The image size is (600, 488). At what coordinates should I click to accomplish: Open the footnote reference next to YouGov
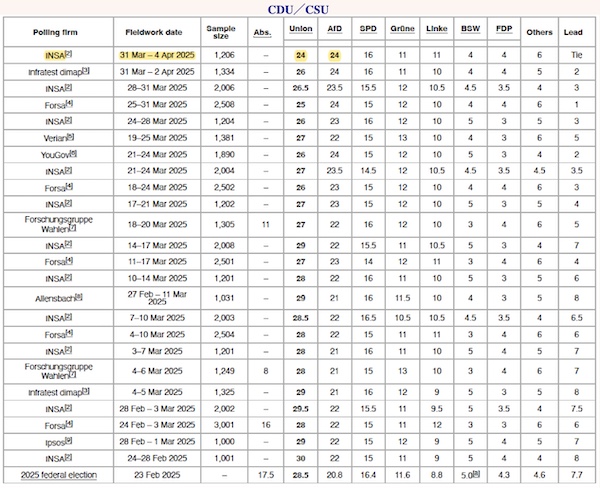(79, 154)
